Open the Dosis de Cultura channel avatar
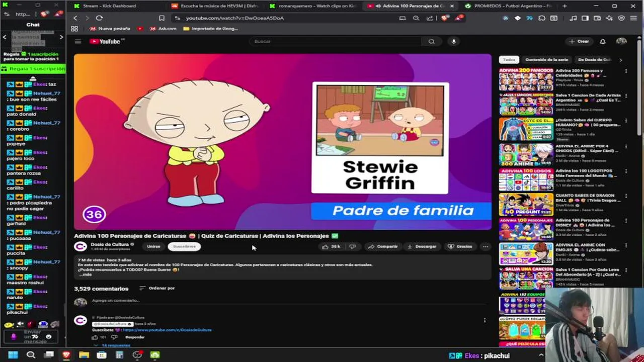The image size is (644, 362). [80, 246]
